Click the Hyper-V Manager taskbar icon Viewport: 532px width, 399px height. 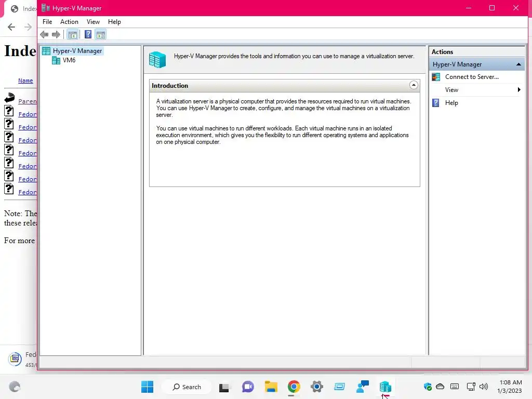385,387
